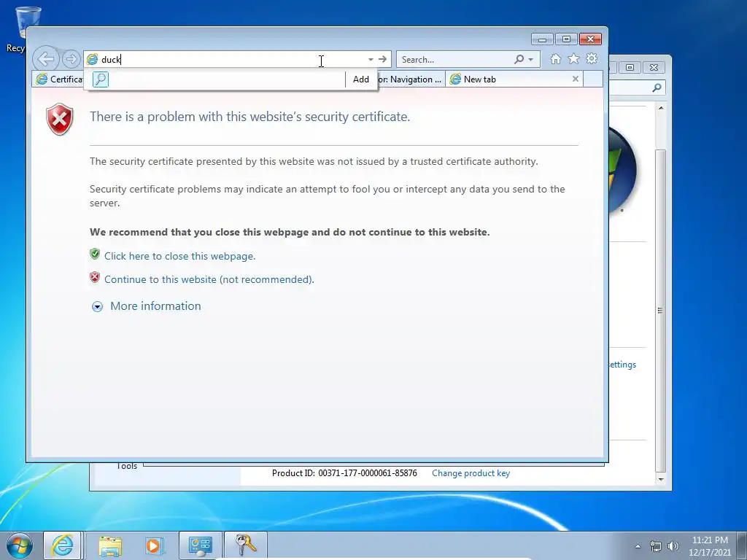Open Favorites with the star icon

pyautogui.click(x=573, y=59)
